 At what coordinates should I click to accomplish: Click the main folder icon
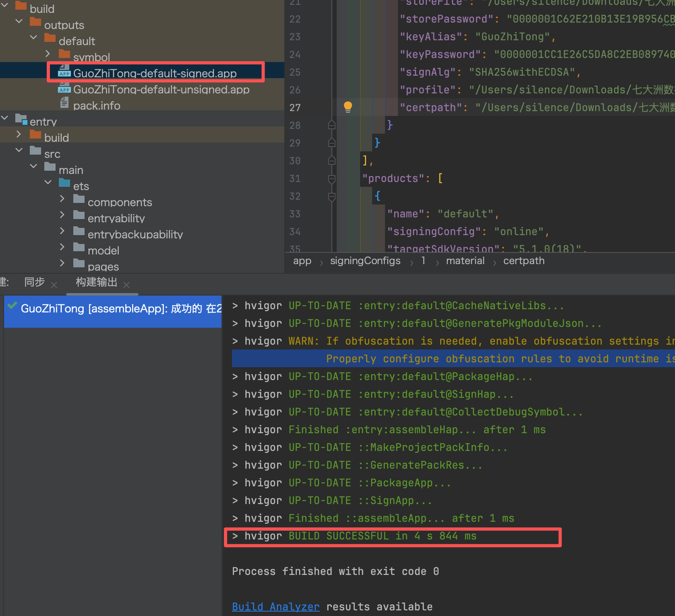coord(50,166)
